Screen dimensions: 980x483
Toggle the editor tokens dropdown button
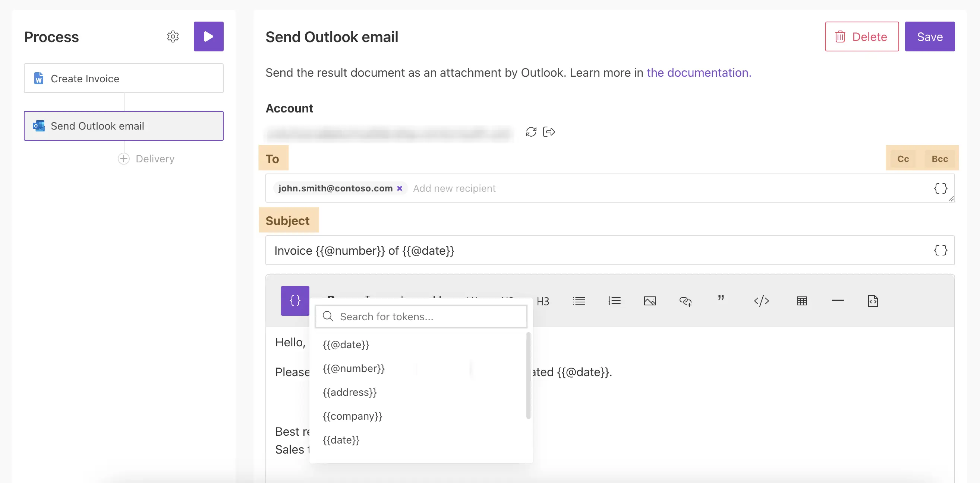point(295,301)
